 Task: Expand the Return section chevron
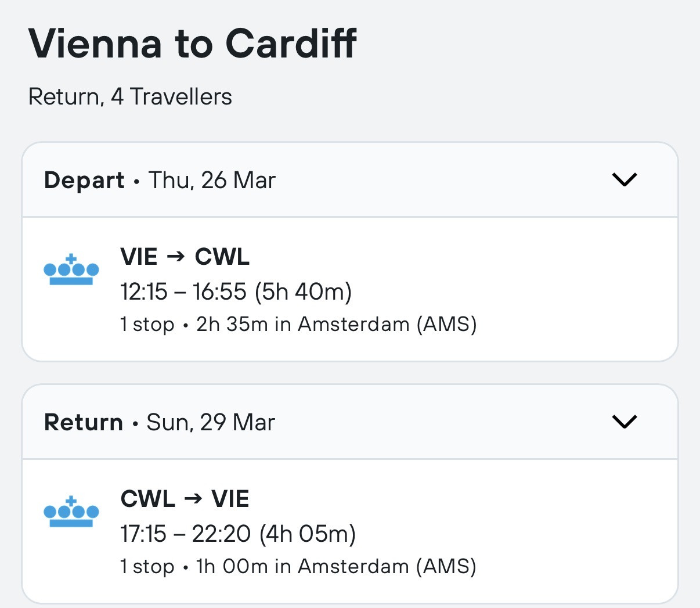point(625,422)
